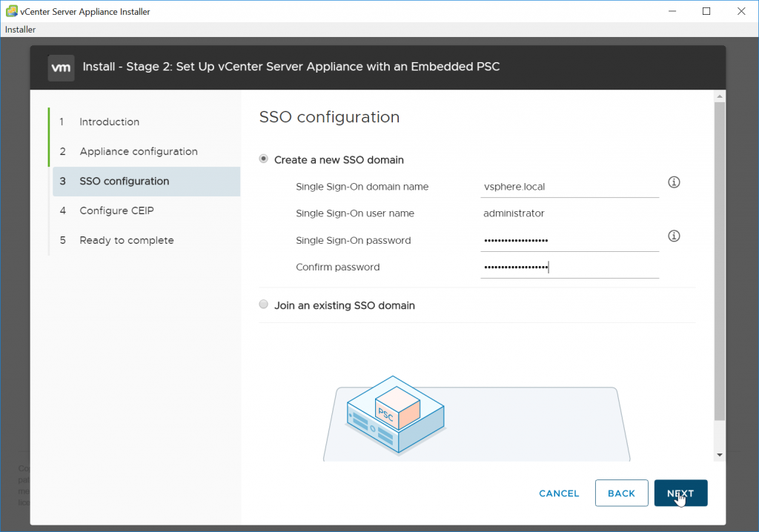Image resolution: width=759 pixels, height=532 pixels.
Task: Click the info icon beside Single Sign-On password
Action: click(674, 236)
